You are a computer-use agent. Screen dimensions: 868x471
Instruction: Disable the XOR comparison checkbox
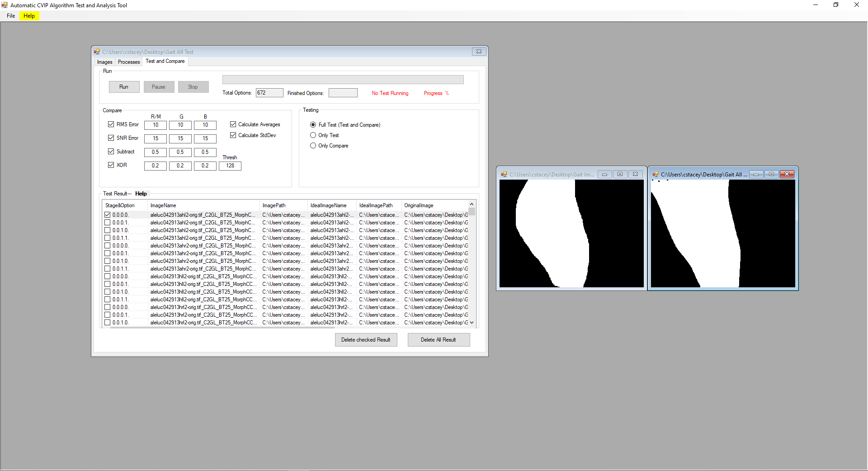[x=111, y=165]
